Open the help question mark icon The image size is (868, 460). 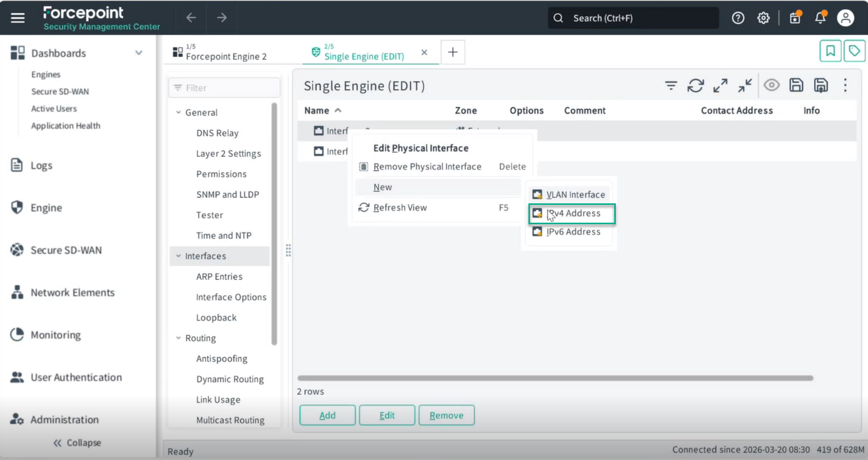738,18
